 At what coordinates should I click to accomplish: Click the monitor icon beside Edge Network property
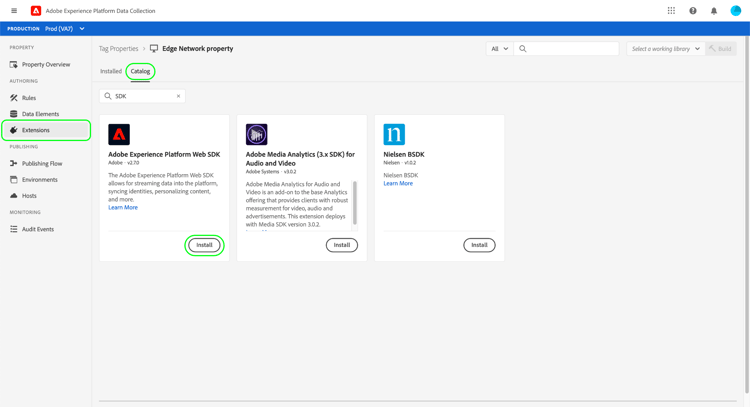coord(154,48)
